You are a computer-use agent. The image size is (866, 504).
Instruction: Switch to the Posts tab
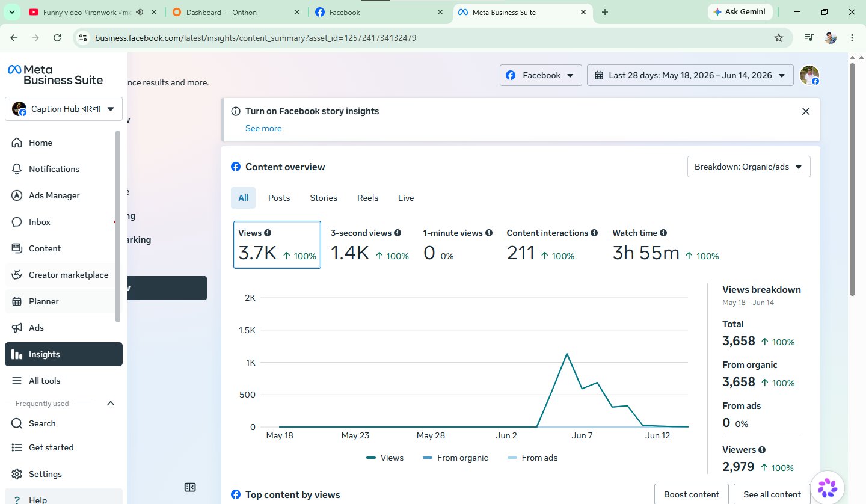279,198
